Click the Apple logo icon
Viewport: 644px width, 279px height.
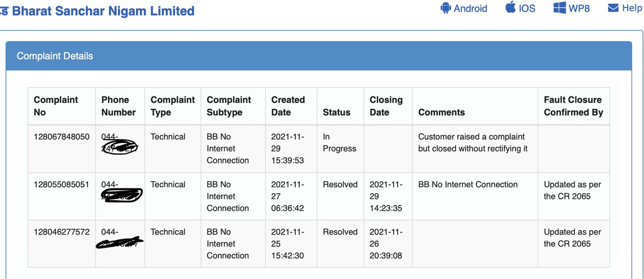coord(510,8)
